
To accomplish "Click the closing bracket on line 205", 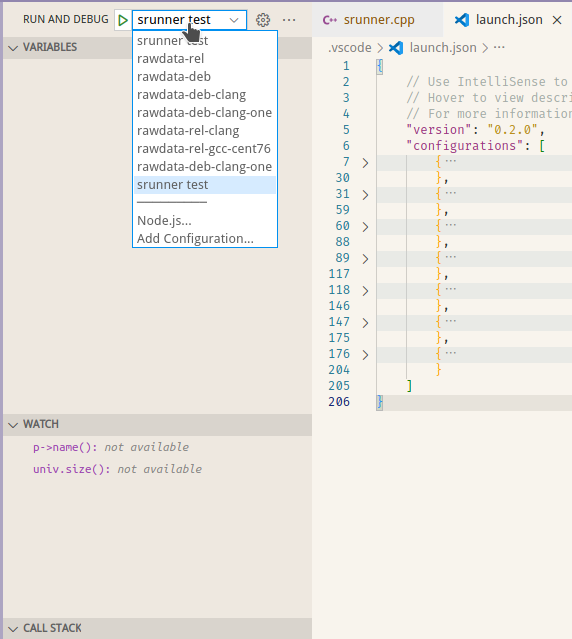I will point(409,386).
